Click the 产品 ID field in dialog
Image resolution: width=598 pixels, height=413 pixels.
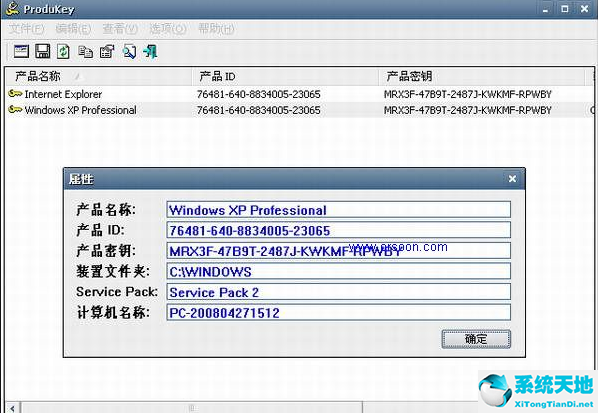[339, 230]
